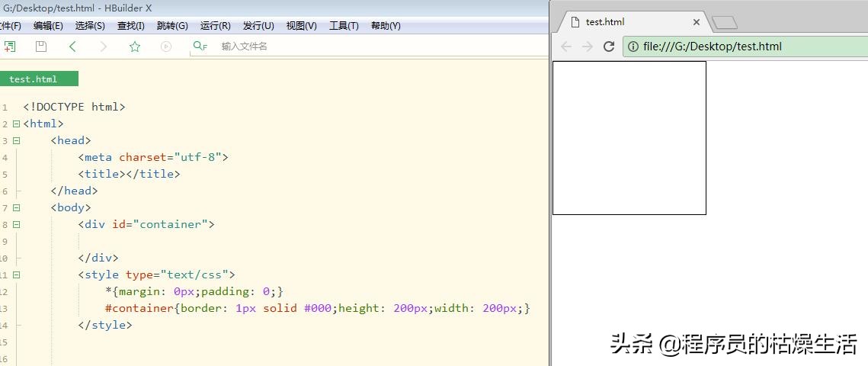The height and width of the screenshot is (366, 868).
Task: Click the browser back arrow
Action: coord(566,47)
